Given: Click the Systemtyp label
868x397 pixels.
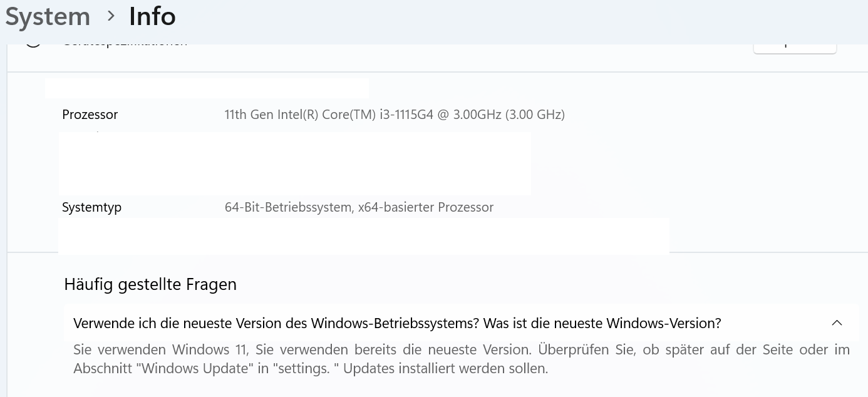Looking at the screenshot, I should pos(91,207).
